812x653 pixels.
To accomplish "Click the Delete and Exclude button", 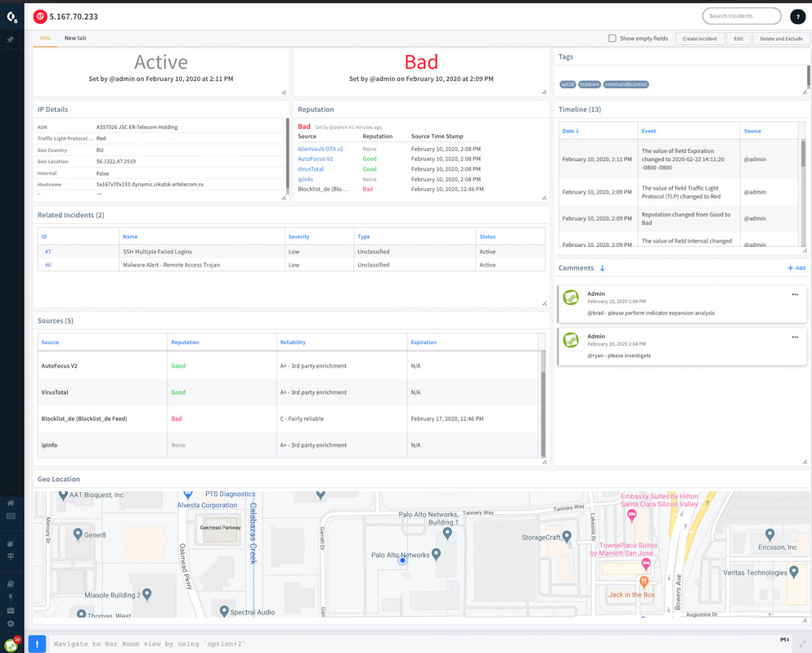I will pyautogui.click(x=780, y=38).
